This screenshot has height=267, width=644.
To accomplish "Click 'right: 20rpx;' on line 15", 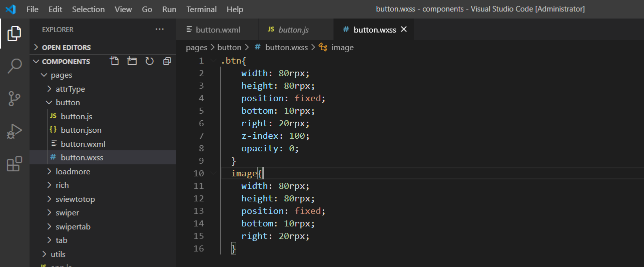I will [x=275, y=236].
